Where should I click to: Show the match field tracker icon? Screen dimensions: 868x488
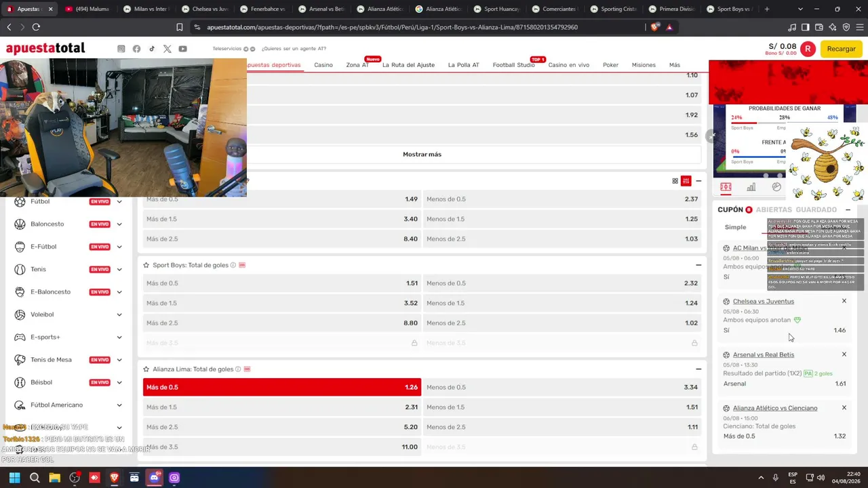tap(726, 187)
